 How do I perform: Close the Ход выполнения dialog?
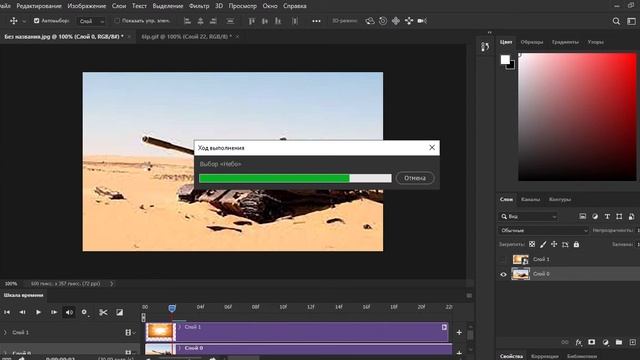[432, 147]
